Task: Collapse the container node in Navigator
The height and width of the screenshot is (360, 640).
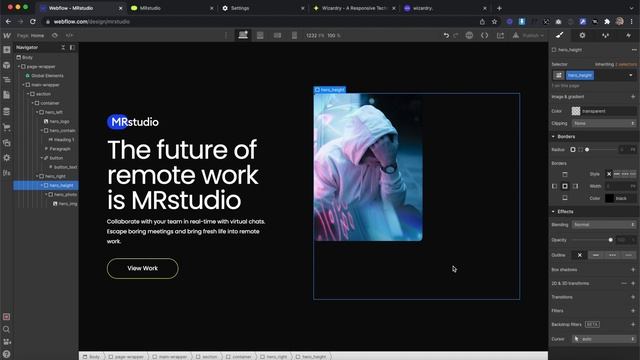Action: [x=33, y=103]
